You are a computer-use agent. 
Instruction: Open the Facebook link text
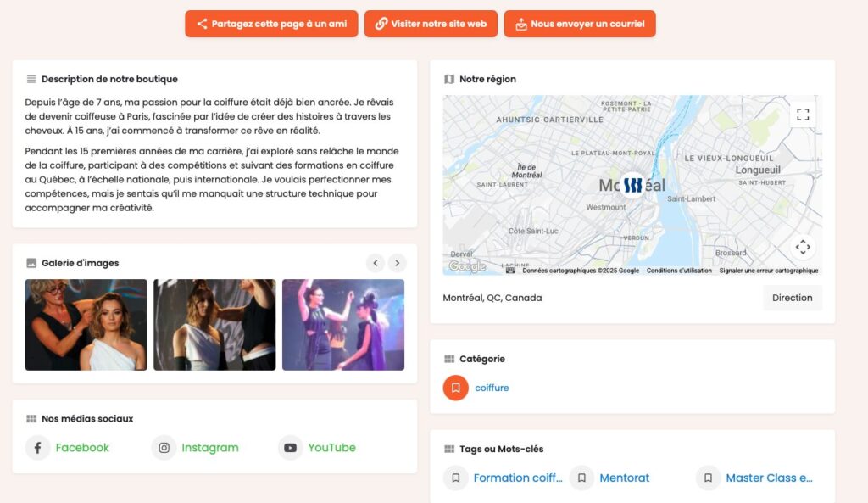click(x=82, y=448)
